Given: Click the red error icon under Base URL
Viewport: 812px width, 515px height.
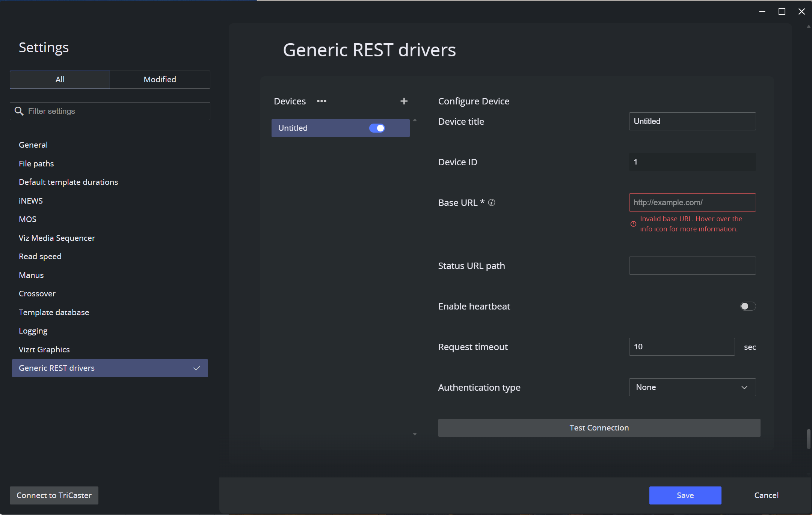Looking at the screenshot, I should pyautogui.click(x=633, y=224).
